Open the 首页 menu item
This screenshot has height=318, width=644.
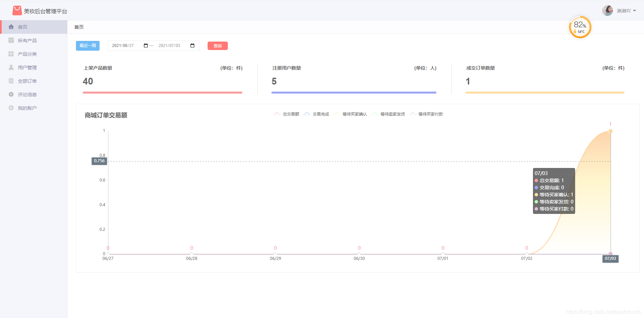34,27
